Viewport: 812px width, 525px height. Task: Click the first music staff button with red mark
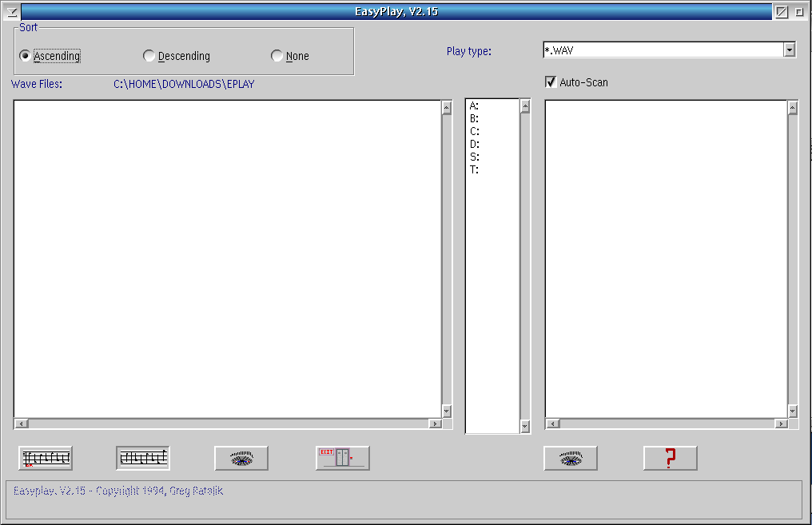[x=46, y=458]
